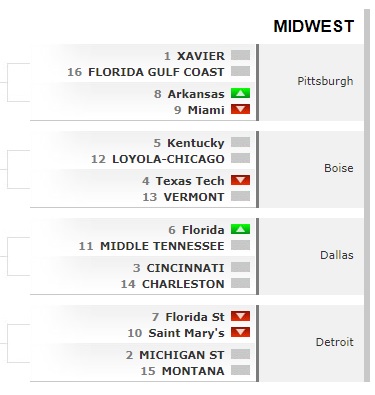Open the Loyola-Chicago team entry
Image resolution: width=375 pixels, height=395 pixels.
pyautogui.click(x=168, y=159)
